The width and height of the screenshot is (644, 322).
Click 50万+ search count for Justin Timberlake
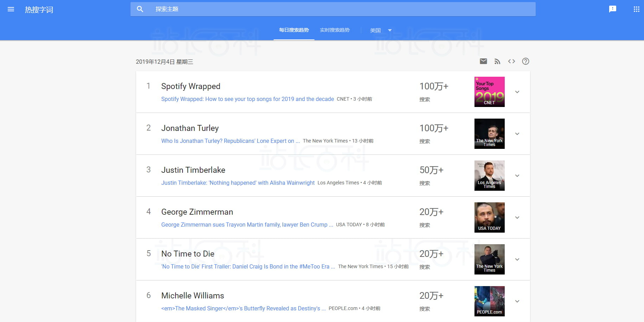[x=431, y=170]
